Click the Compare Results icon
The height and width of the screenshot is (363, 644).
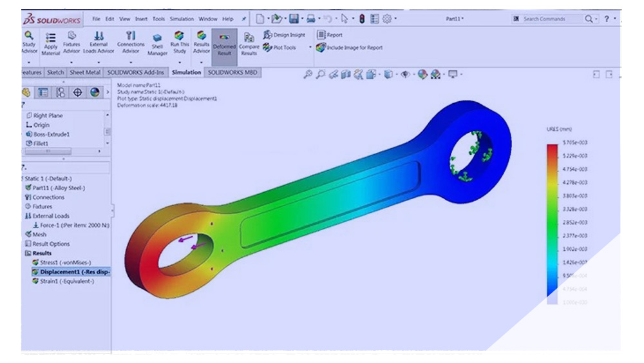[x=249, y=44]
